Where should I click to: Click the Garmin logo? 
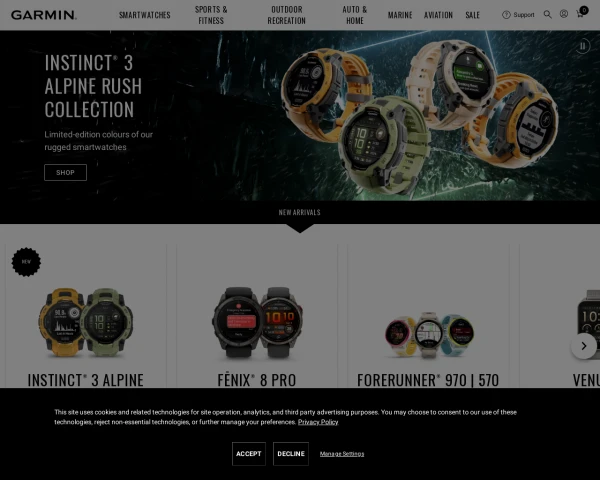tap(44, 15)
